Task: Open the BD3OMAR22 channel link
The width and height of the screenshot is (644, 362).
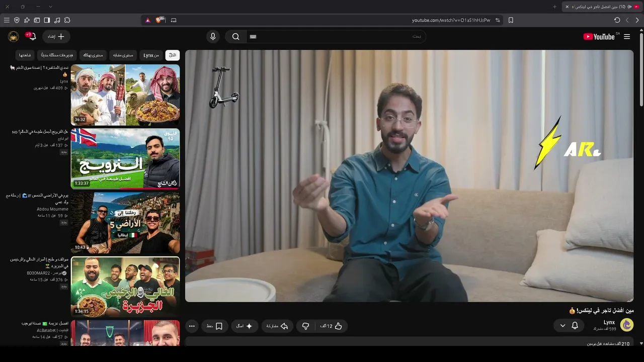Action: pos(47,273)
